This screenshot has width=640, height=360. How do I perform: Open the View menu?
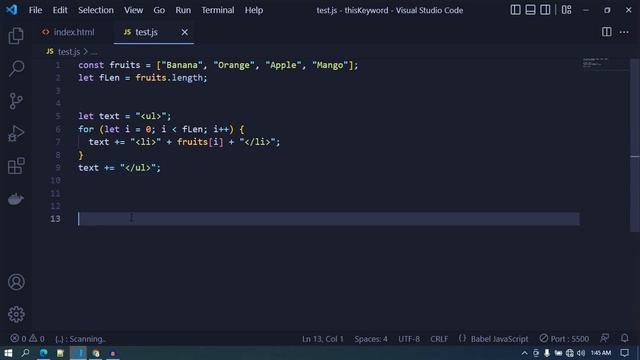(133, 10)
